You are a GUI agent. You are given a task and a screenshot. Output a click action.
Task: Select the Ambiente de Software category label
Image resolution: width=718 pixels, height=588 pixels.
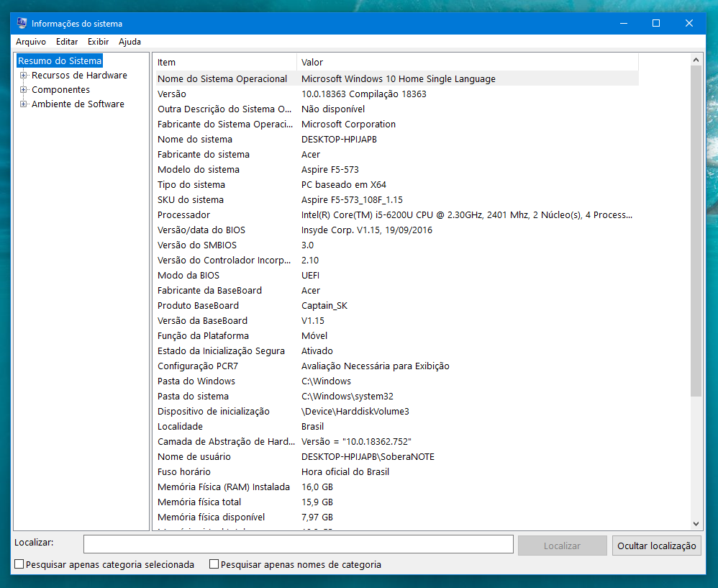[78, 104]
